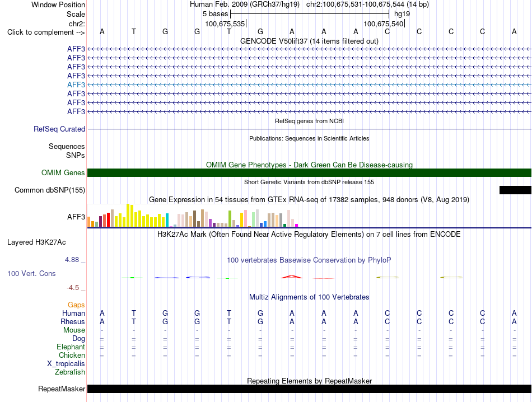
Task: Click 'Human Feb. 2009 (GRCh37/hg19)' header text
Action: (x=245, y=4)
